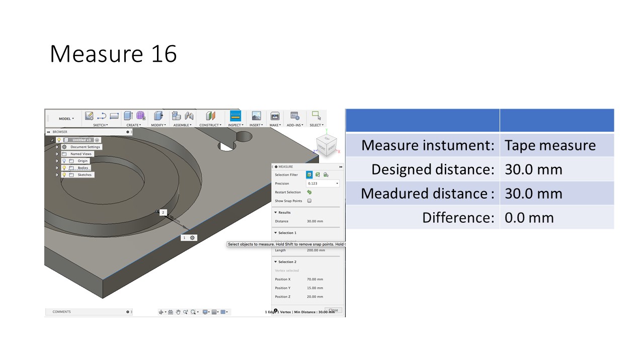Click the Press Pull icon in Modify
The image size is (644, 362).
click(158, 116)
